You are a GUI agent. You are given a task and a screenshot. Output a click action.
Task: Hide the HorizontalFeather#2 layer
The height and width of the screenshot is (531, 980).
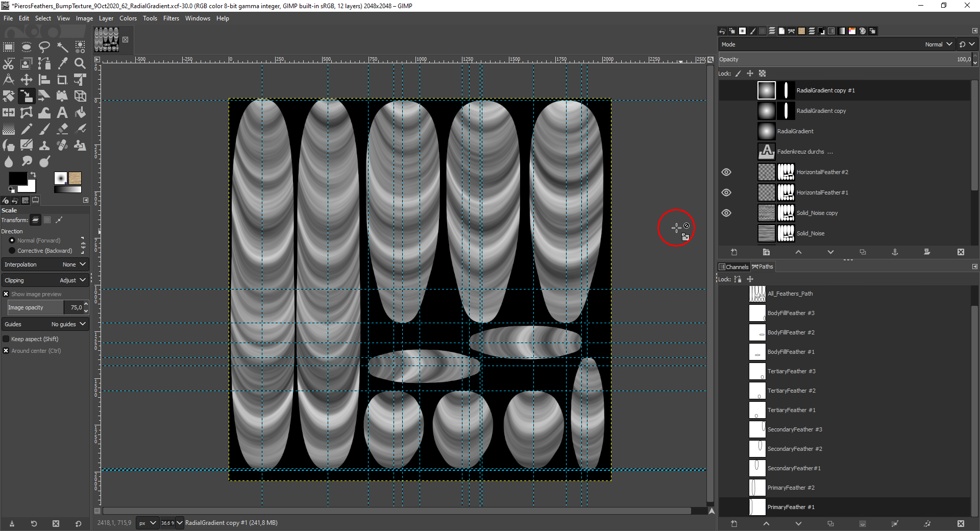tap(726, 172)
